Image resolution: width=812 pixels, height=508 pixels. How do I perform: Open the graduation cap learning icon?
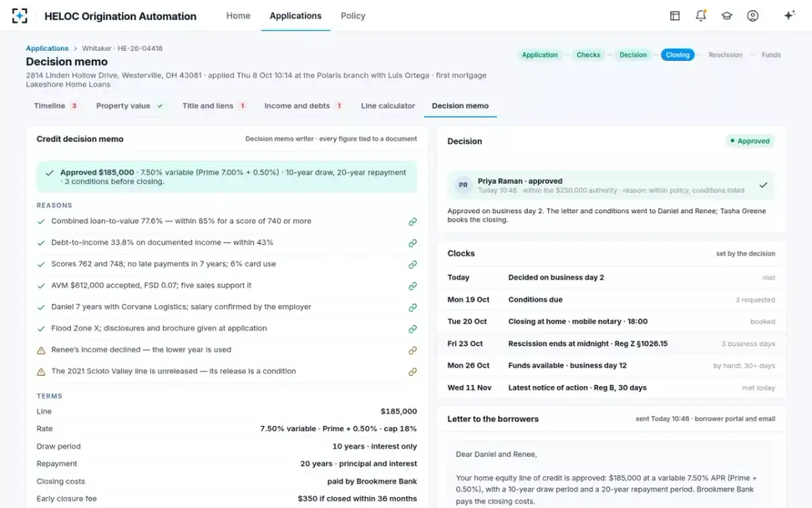727,16
